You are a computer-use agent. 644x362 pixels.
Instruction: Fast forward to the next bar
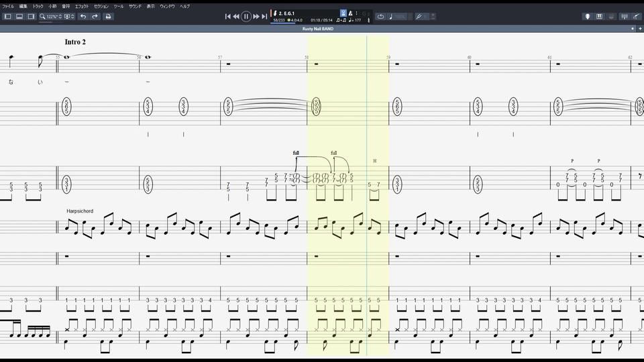tap(256, 16)
